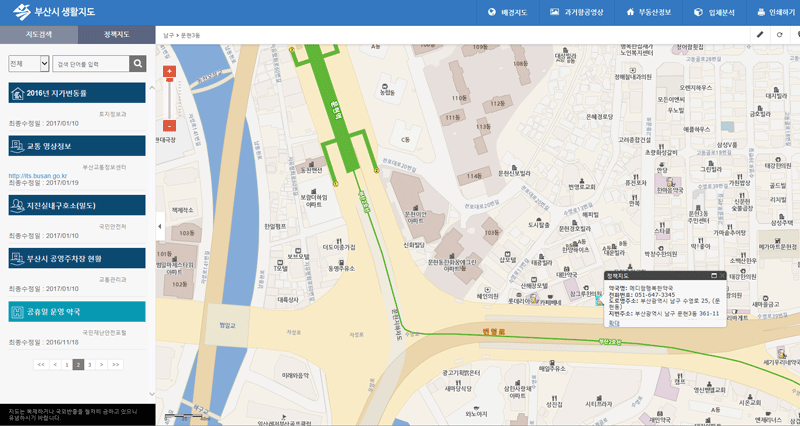Open the its.busan.go.kr link
This screenshot has height=426, width=800.
click(38, 175)
